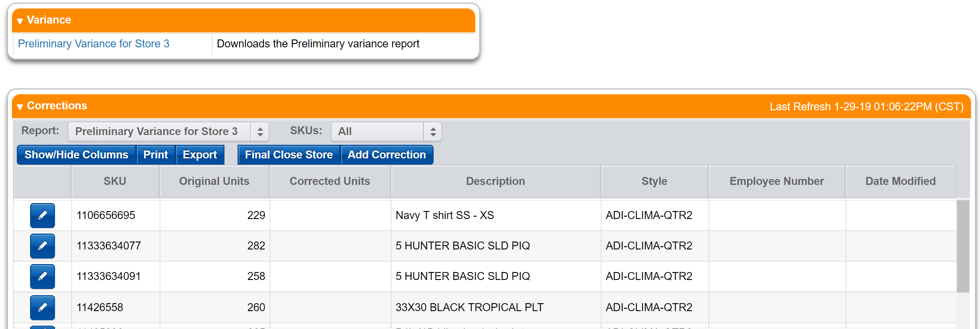
Task: Click the Add Correction button
Action: pyautogui.click(x=387, y=155)
